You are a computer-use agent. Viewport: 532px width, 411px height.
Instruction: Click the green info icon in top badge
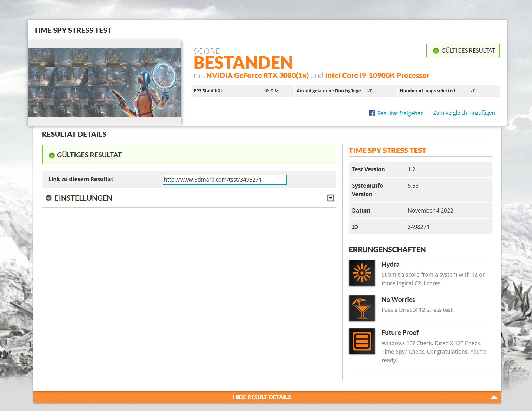(436, 51)
